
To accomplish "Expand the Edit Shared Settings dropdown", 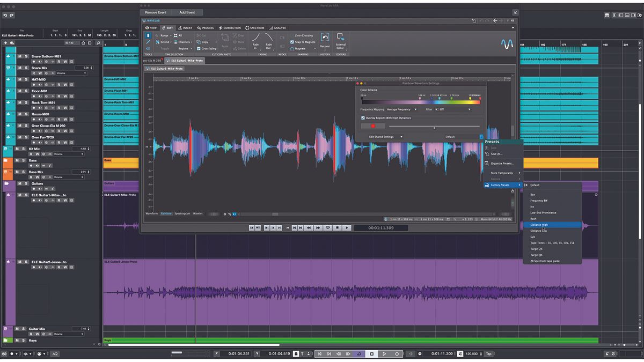I will (x=385, y=137).
